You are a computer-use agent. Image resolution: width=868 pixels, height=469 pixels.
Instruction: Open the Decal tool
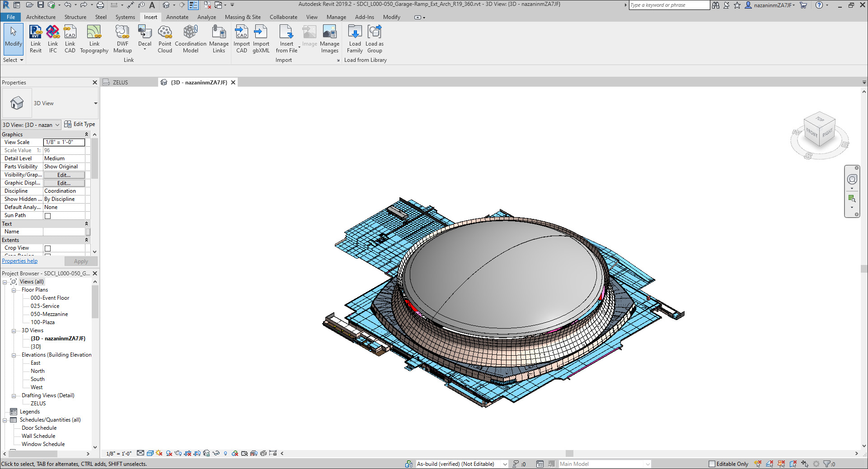(145, 39)
